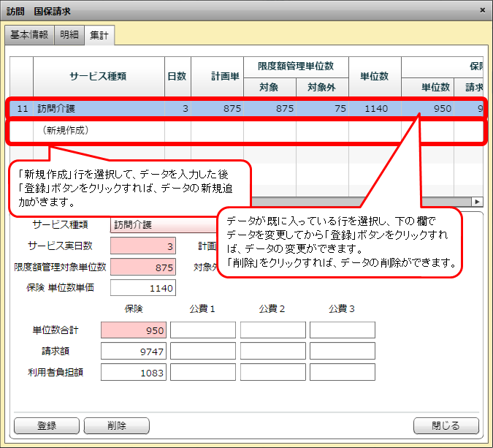Click the 保険 単位数合計 field

pos(134,330)
